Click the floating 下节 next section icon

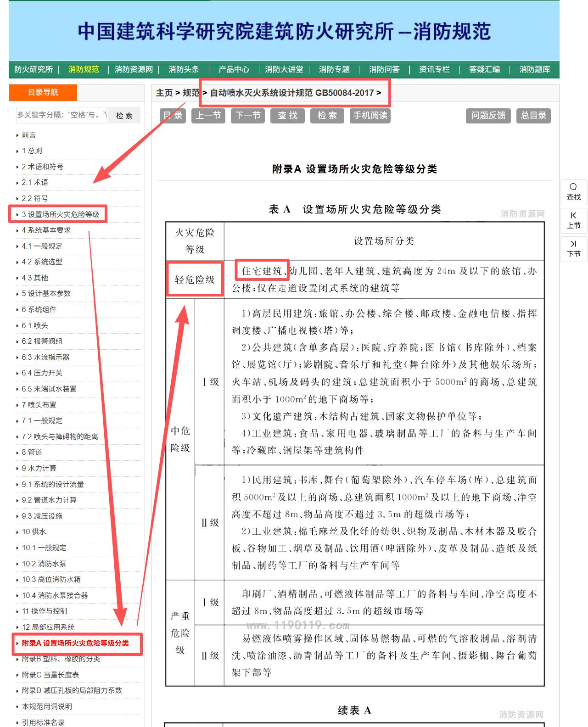[573, 248]
